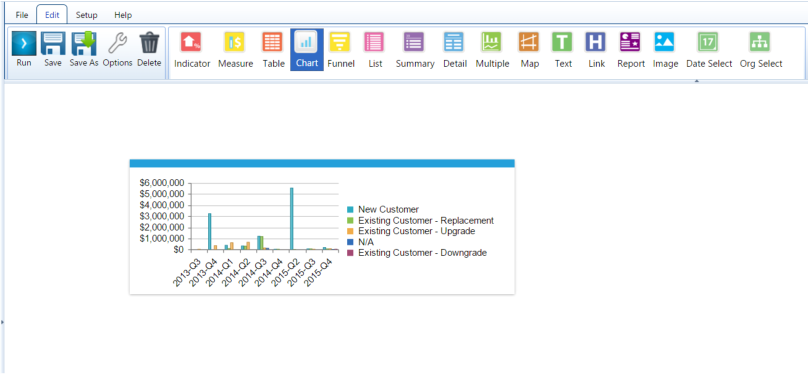Click Existing Customer - Upgrade legend swatch
The image size is (808, 374).
coord(350,231)
